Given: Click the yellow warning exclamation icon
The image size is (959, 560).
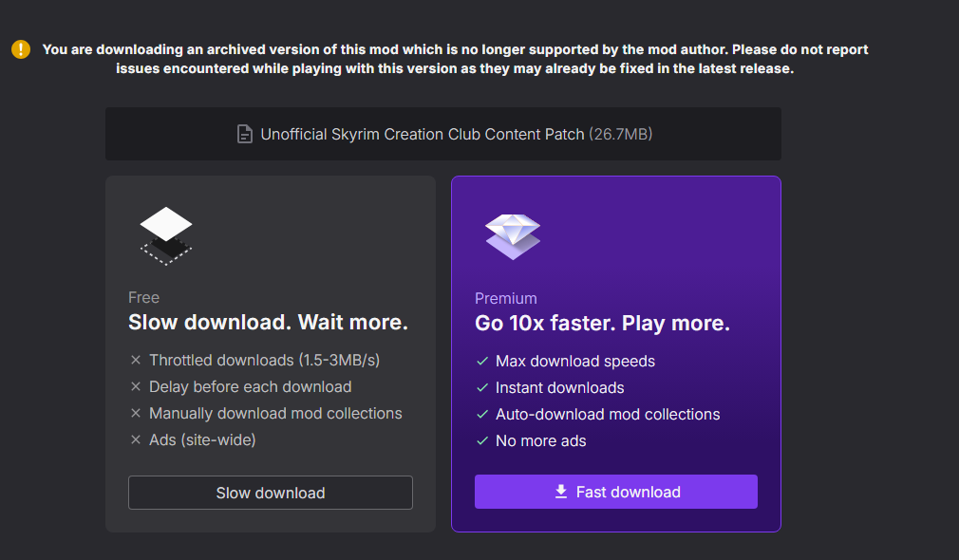Looking at the screenshot, I should tap(21, 49).
